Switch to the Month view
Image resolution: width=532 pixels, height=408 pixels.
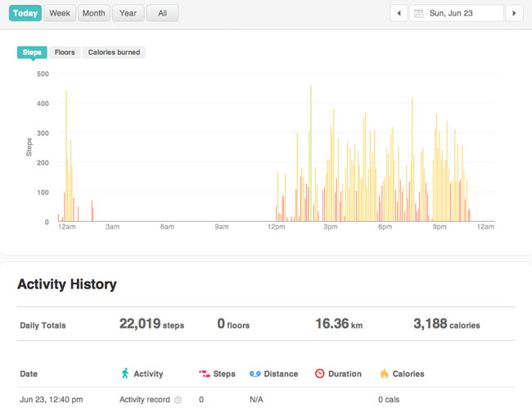(x=93, y=13)
